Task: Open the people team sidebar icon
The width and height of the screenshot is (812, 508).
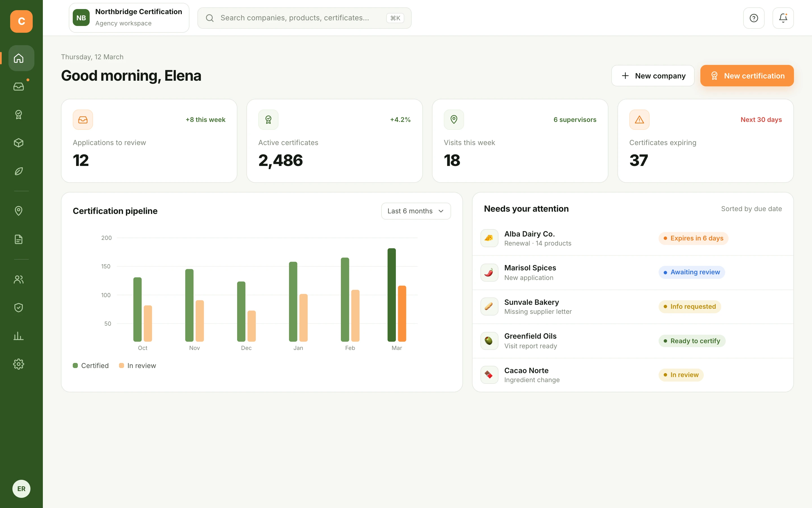Action: 19,279
